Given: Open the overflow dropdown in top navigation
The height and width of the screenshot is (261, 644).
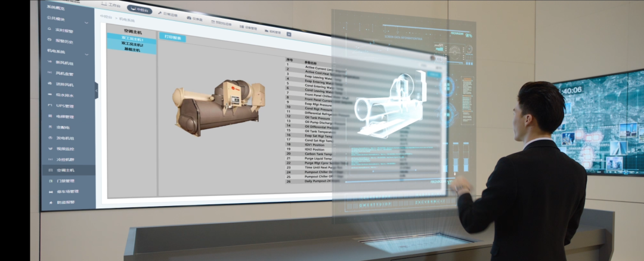Looking at the screenshot, I should tap(289, 34).
